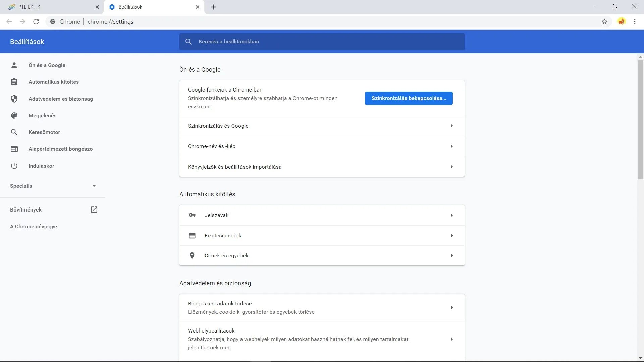Click the shield icon for Adatvédelem és biztonság
The width and height of the screenshot is (644, 362).
click(x=14, y=99)
